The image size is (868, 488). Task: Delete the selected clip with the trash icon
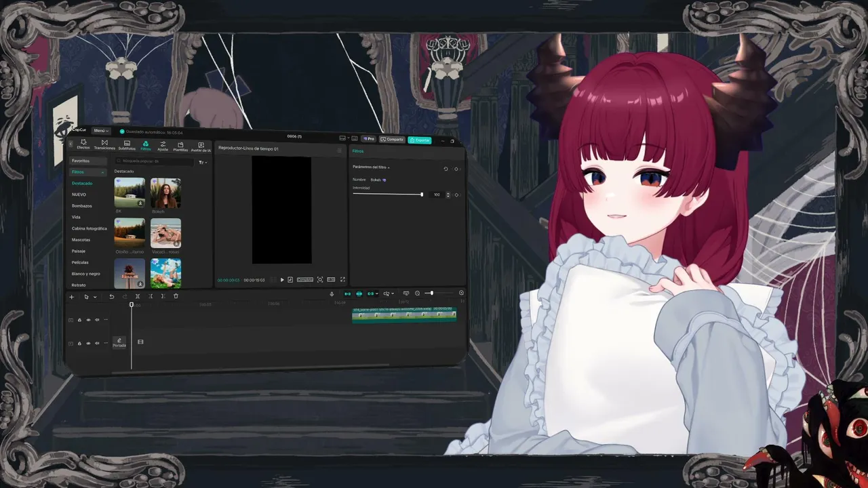176,296
